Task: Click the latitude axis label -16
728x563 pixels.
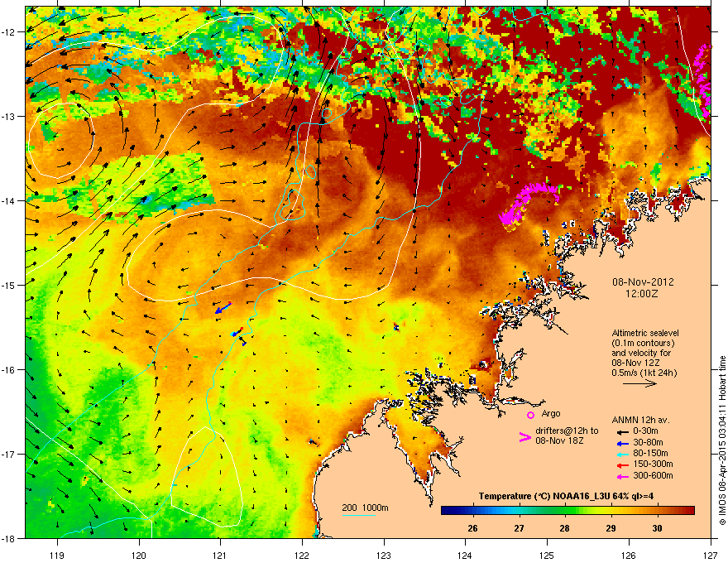Action: click(x=8, y=369)
